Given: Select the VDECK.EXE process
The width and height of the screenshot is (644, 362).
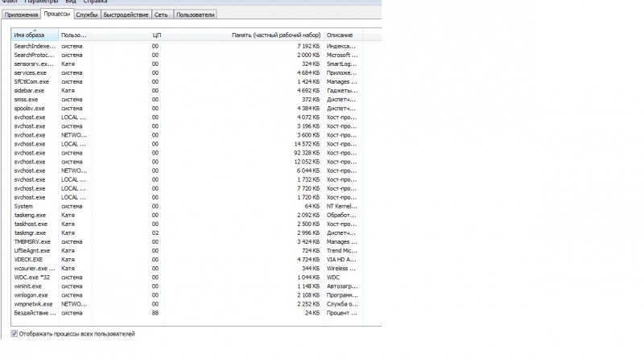Looking at the screenshot, I should (187, 259).
